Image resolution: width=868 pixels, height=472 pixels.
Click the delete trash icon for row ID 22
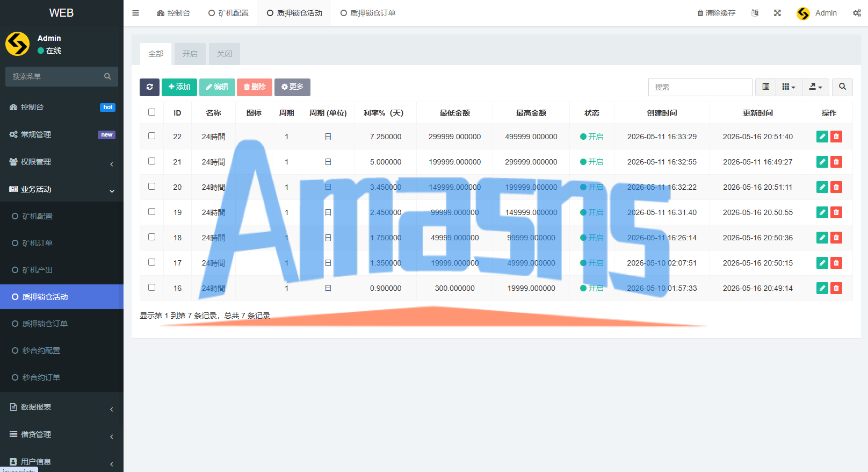coord(836,137)
